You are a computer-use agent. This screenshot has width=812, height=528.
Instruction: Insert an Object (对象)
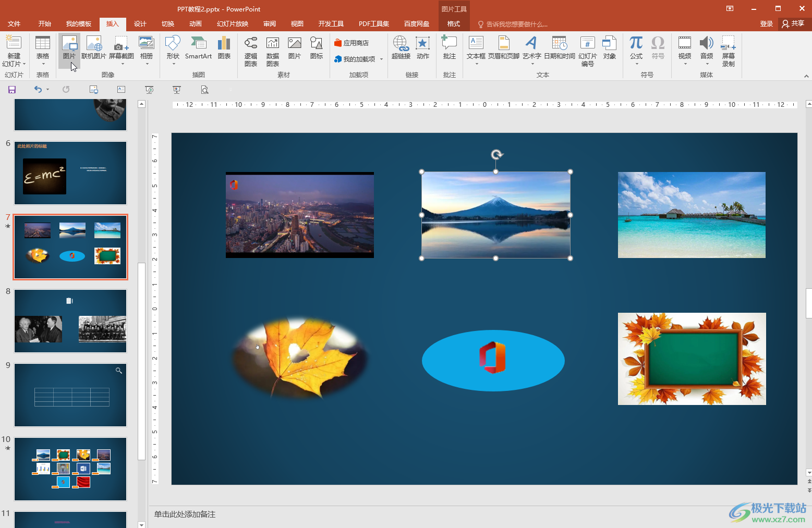tap(609, 47)
